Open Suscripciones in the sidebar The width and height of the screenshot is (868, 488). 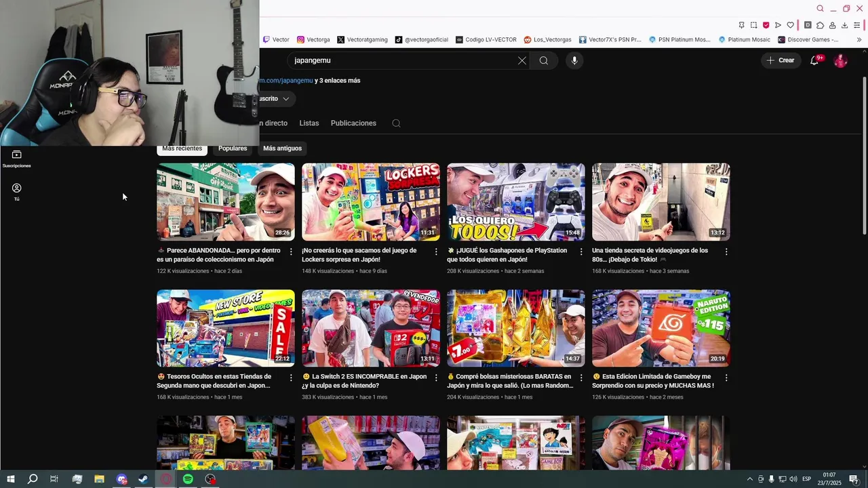[16, 159]
